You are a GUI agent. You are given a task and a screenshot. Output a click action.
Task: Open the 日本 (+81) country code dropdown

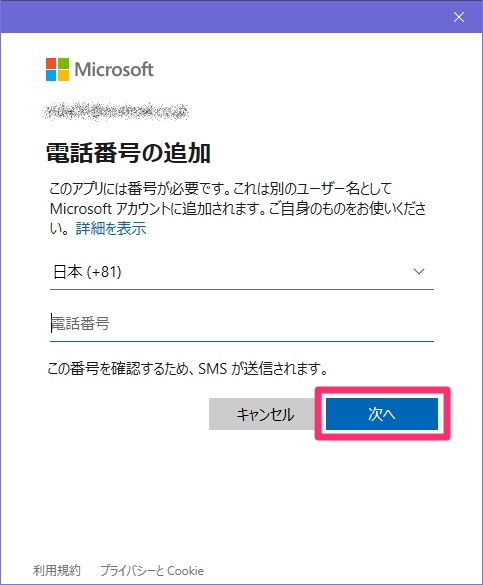pos(242,272)
